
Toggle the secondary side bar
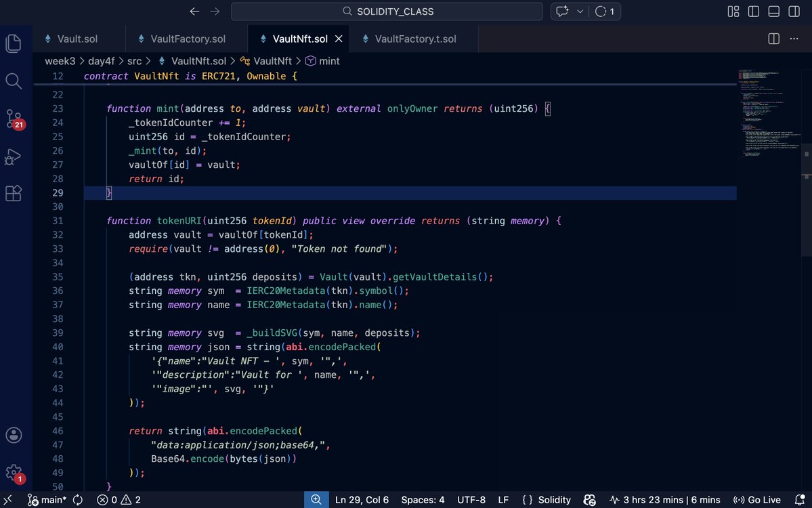coord(794,12)
